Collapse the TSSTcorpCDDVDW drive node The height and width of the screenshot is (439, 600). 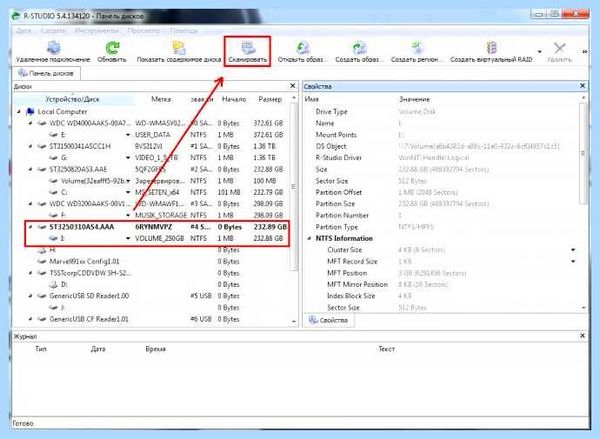31,273
